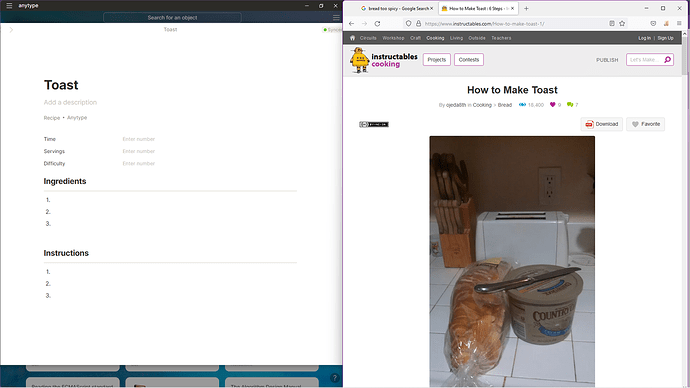The image size is (690, 388).
Task: Favorite the How to Make Toast project
Action: 646,124
